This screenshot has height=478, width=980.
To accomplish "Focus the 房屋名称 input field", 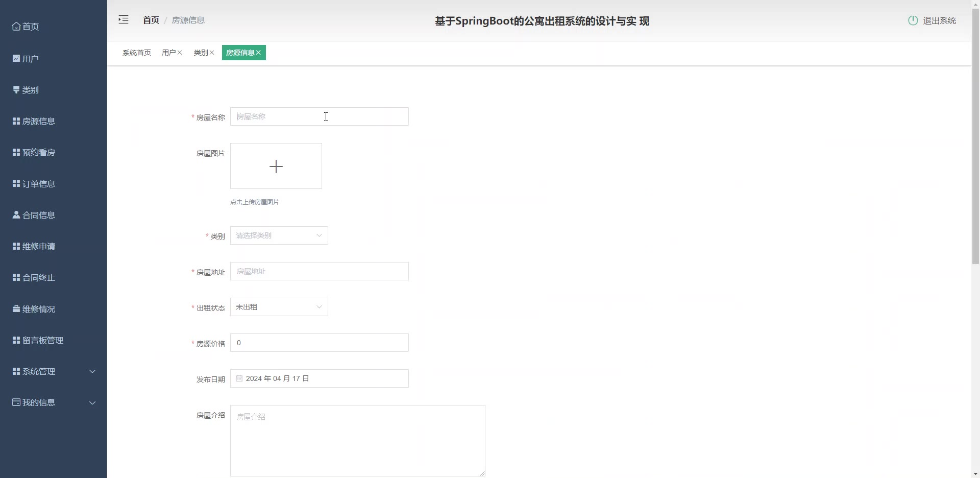I will 320,116.
